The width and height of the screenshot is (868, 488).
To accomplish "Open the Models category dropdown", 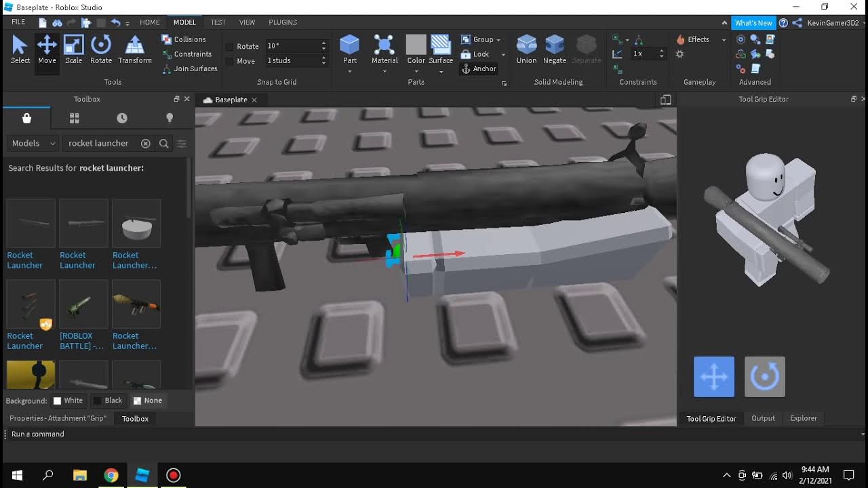I will pyautogui.click(x=33, y=143).
